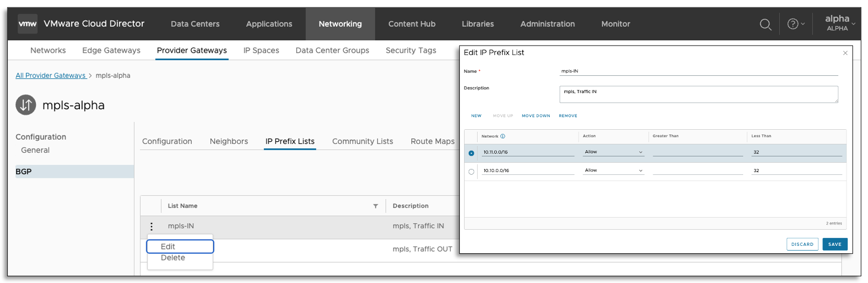Switch to the Community Lists tab
The image size is (868, 283).
[x=362, y=141]
